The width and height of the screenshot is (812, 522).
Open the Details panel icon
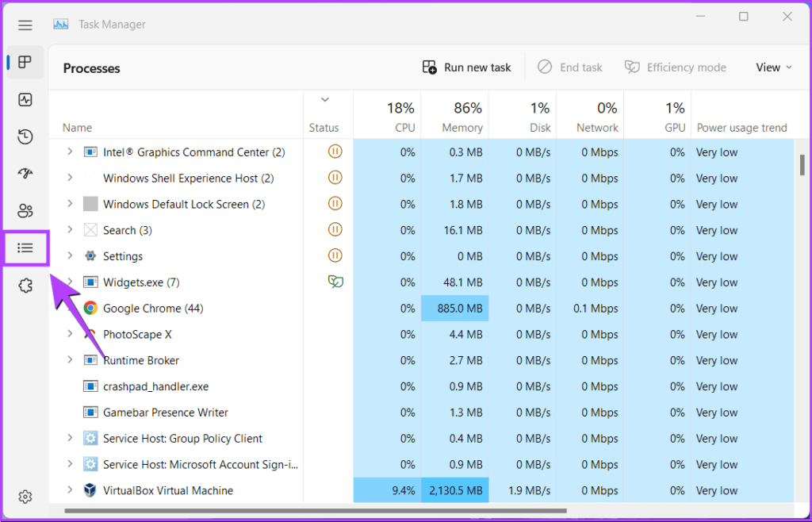click(x=25, y=248)
